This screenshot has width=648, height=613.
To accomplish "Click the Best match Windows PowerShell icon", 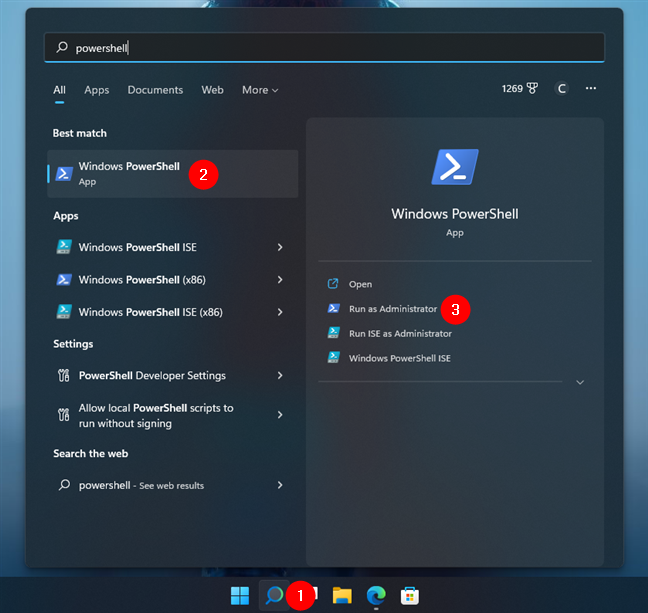I will click(x=64, y=174).
